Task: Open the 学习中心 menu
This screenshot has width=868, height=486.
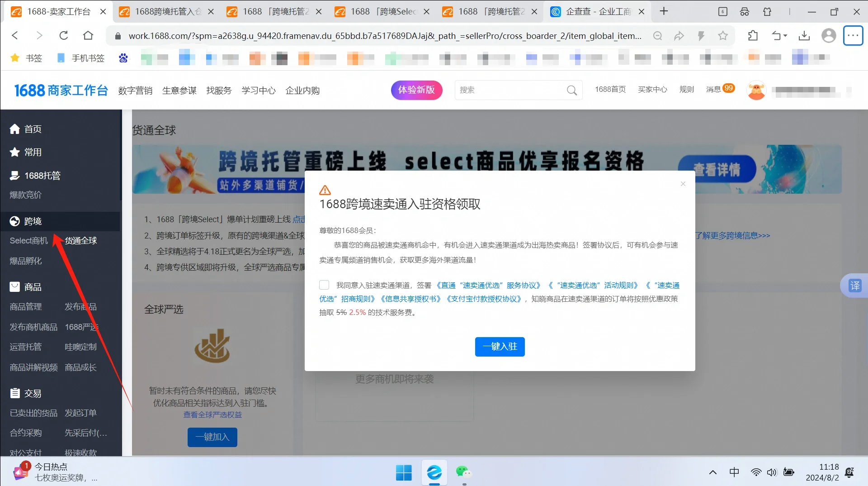Action: [259, 91]
